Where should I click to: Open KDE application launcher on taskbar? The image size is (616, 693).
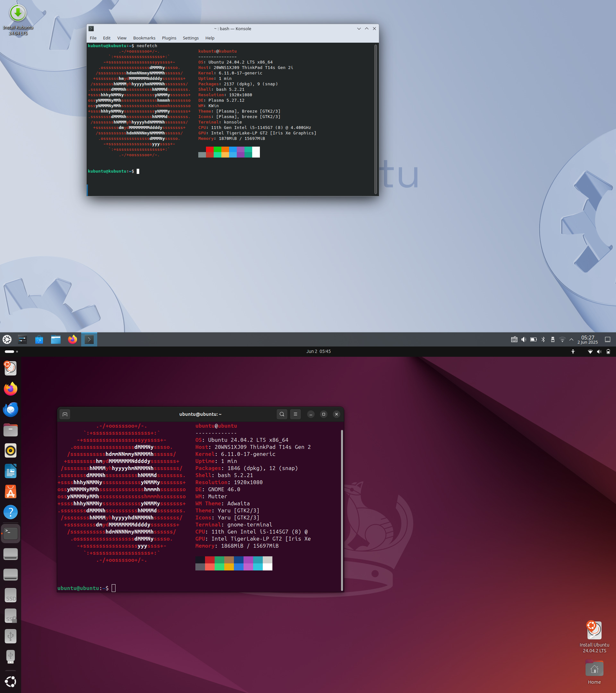(7, 339)
